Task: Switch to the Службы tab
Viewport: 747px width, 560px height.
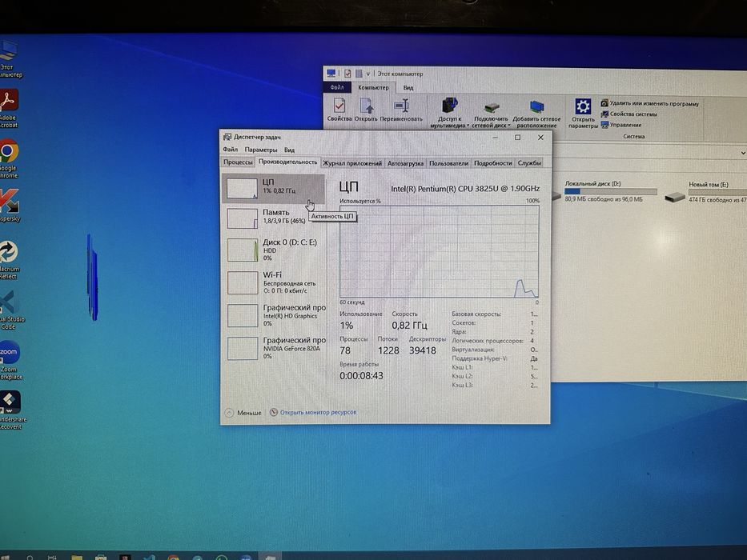Action: [528, 163]
